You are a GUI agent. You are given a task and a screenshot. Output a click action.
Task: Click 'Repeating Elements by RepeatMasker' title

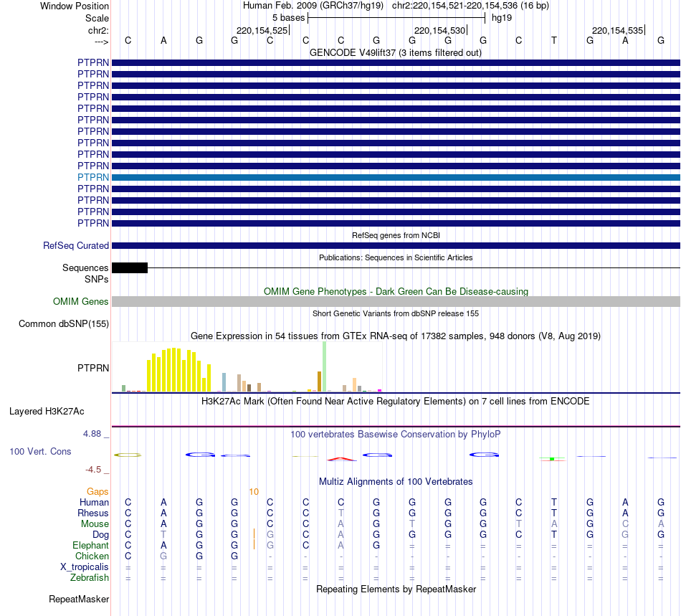396,589
